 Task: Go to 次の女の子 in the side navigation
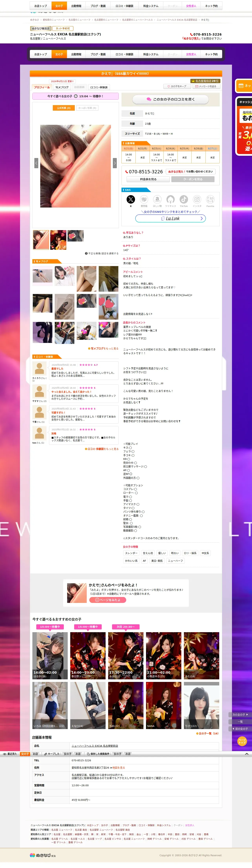click(x=240, y=715)
